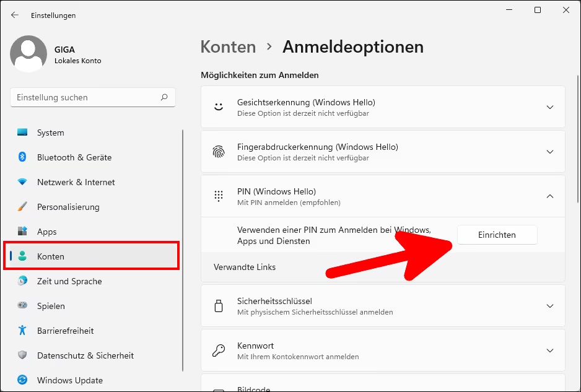This screenshot has height=392, width=581.
Task: Collapse the PIN (Windows Hello) section
Action: (549, 196)
